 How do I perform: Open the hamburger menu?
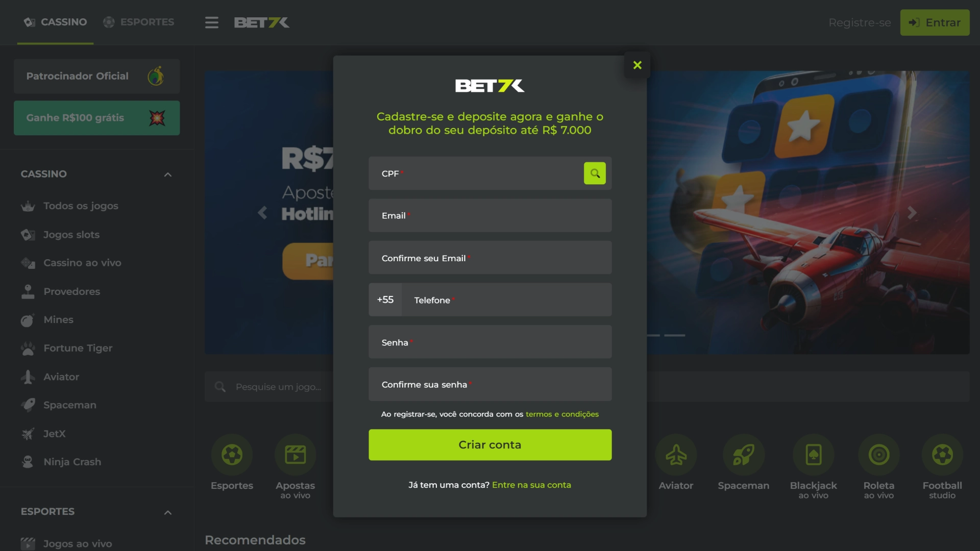[x=211, y=22]
